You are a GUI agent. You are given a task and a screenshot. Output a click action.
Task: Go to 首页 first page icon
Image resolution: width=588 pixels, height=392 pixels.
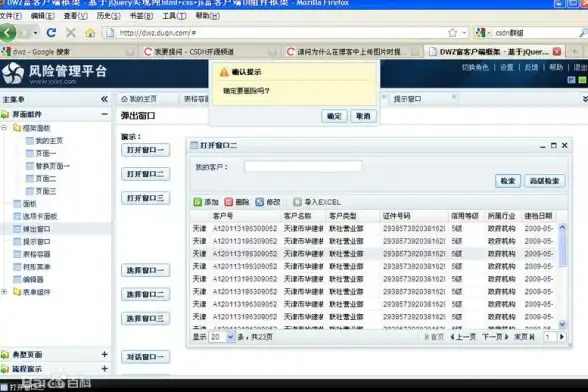(x=427, y=337)
